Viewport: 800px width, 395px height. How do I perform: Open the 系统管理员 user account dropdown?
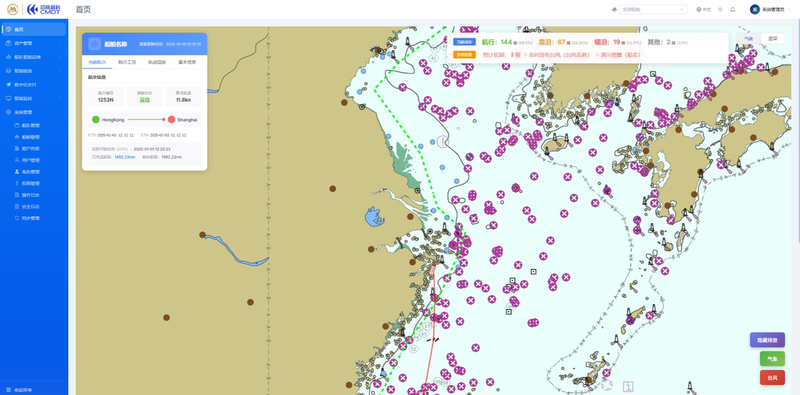(x=770, y=9)
